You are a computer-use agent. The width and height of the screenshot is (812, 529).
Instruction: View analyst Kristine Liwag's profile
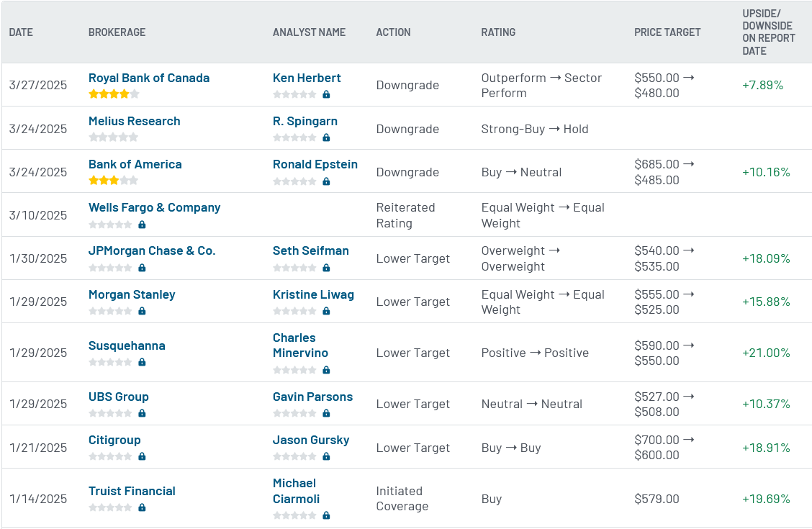point(313,294)
